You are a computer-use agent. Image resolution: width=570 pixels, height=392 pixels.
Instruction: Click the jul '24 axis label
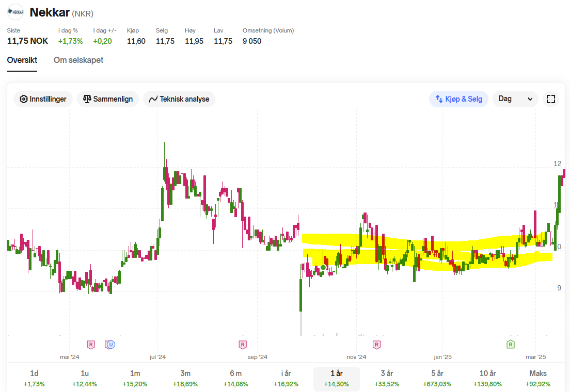pos(158,357)
